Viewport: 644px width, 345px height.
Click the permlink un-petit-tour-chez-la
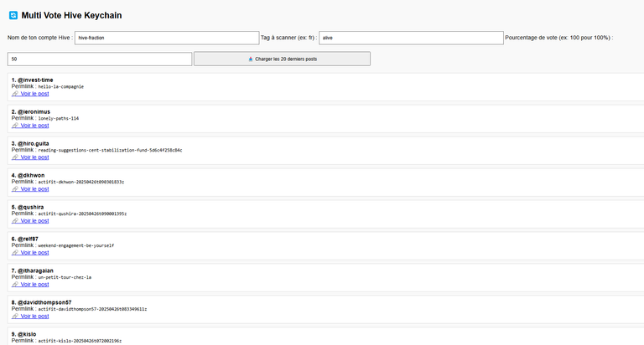pyautogui.click(x=65, y=277)
